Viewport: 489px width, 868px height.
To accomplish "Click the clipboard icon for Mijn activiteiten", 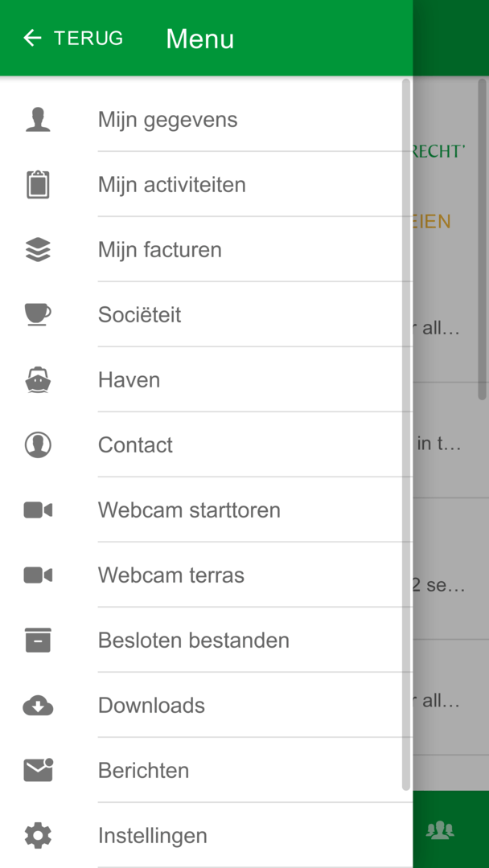I will 38,184.
